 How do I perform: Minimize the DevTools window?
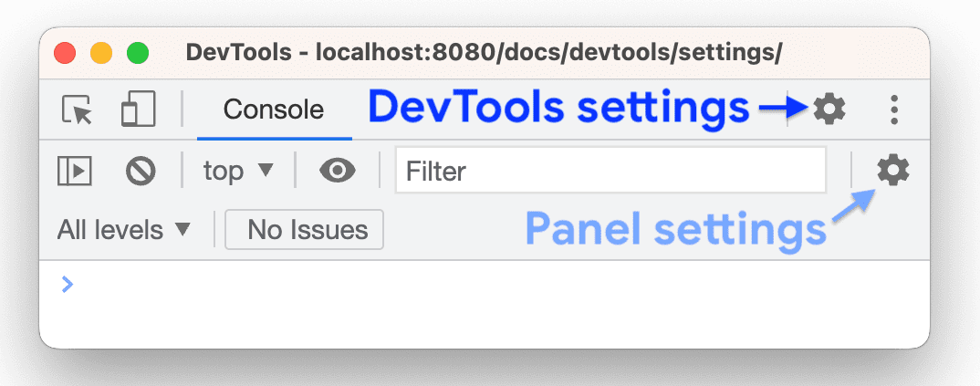click(101, 53)
